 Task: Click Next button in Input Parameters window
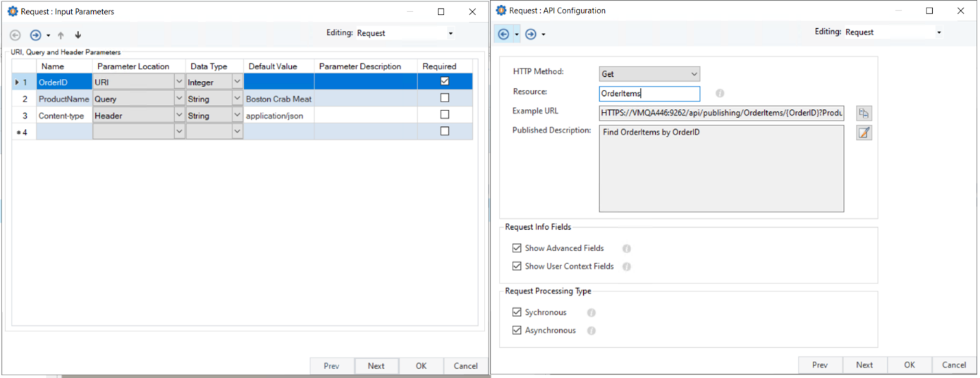point(376,366)
